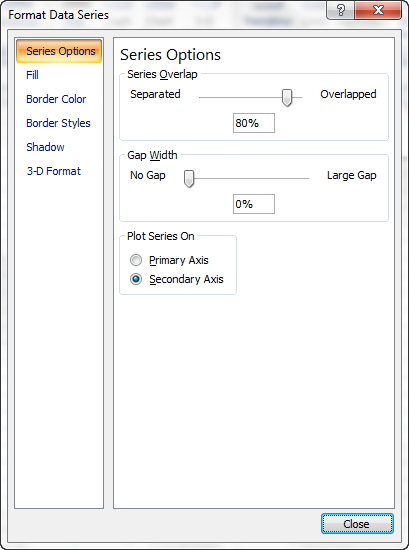Open the 3-D Format page
This screenshot has width=409, height=550.
[x=54, y=171]
